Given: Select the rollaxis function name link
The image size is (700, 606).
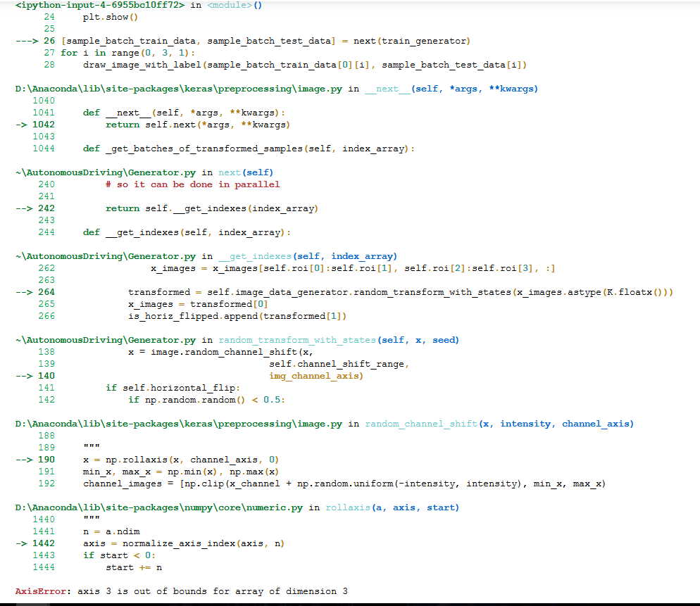Looking at the screenshot, I should 348,507.
